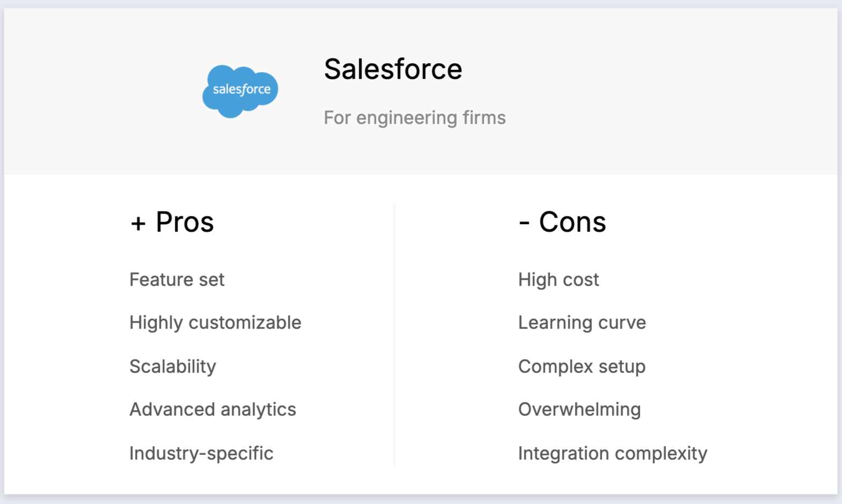Image resolution: width=842 pixels, height=504 pixels.
Task: Click the word 'salesforce' inside the cloud logo
Action: coord(242,90)
